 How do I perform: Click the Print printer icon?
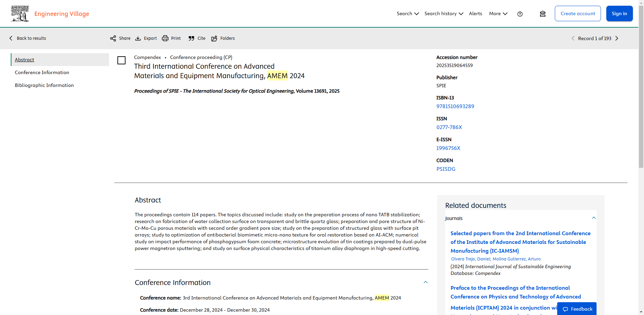pyautogui.click(x=165, y=38)
